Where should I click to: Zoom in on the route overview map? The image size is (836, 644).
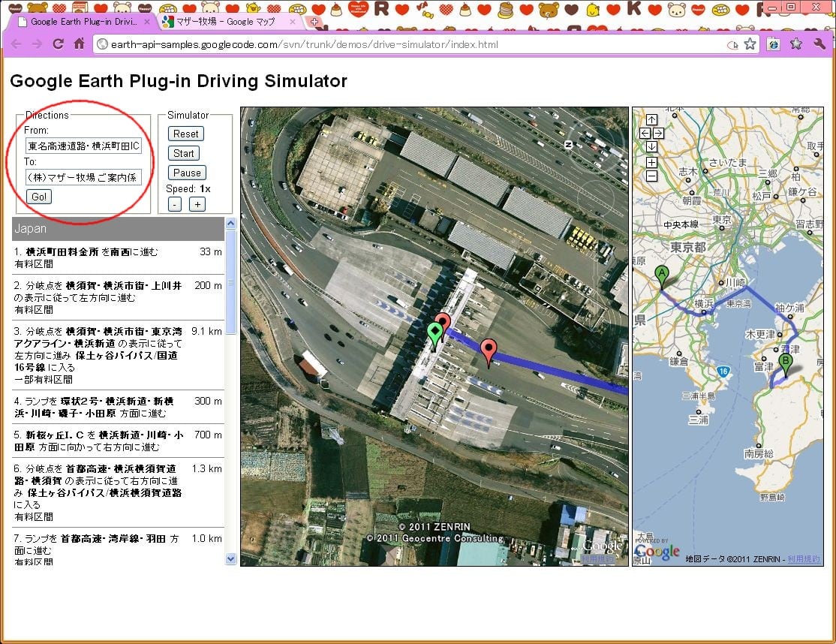[651, 162]
